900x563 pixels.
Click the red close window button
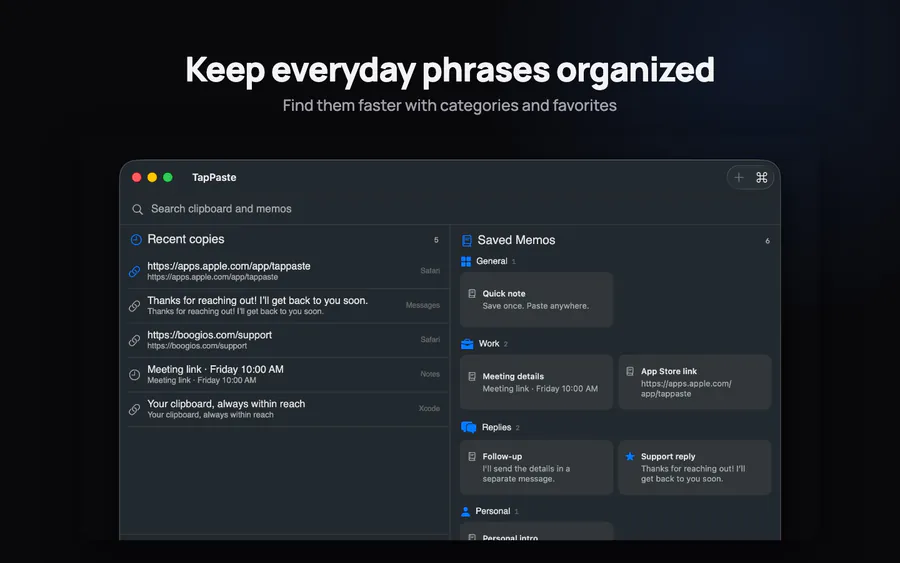pos(137,177)
